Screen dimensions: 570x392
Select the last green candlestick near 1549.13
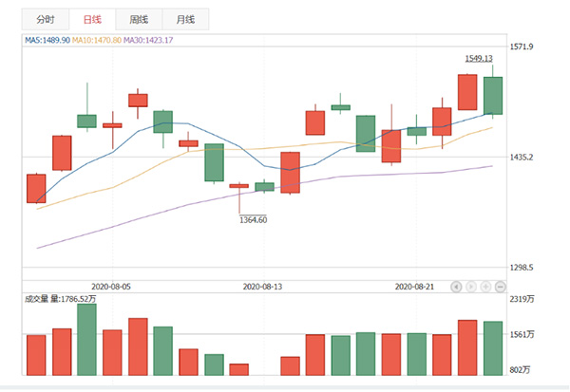coord(493,95)
